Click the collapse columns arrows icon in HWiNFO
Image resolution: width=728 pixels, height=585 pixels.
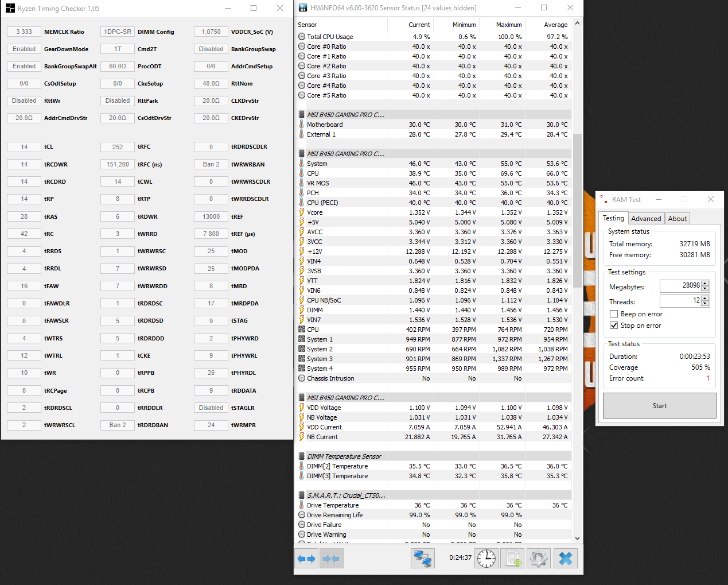coord(331,559)
